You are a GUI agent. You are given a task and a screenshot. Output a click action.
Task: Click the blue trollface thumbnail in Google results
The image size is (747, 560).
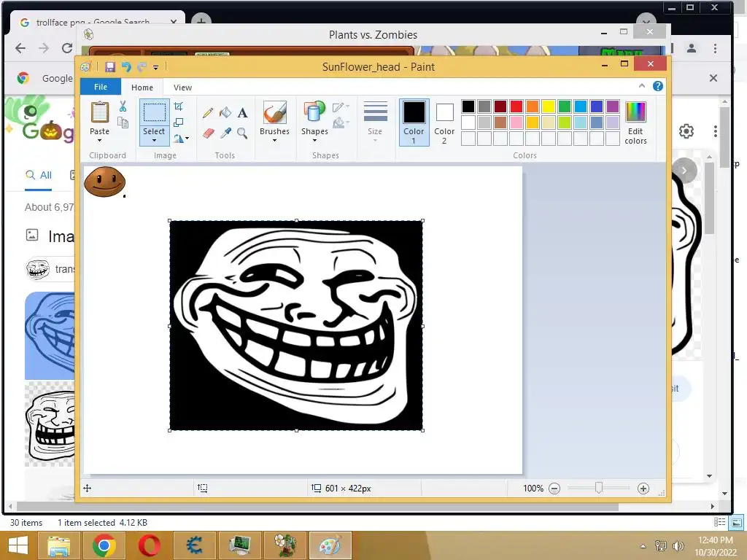tap(50, 335)
